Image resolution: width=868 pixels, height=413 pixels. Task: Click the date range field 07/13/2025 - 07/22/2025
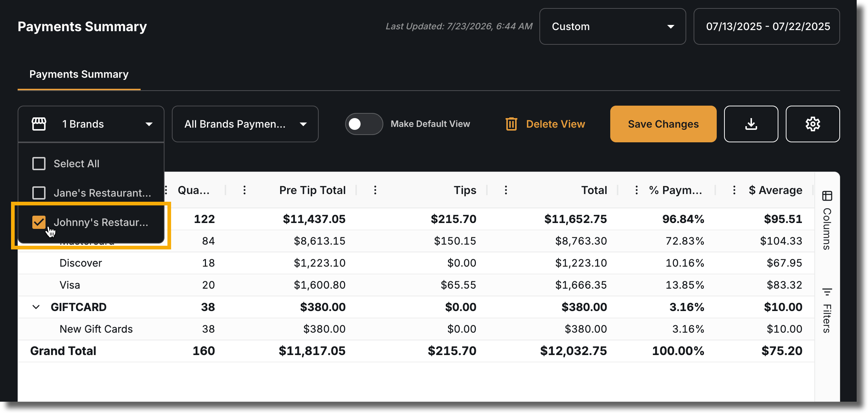coord(767,26)
